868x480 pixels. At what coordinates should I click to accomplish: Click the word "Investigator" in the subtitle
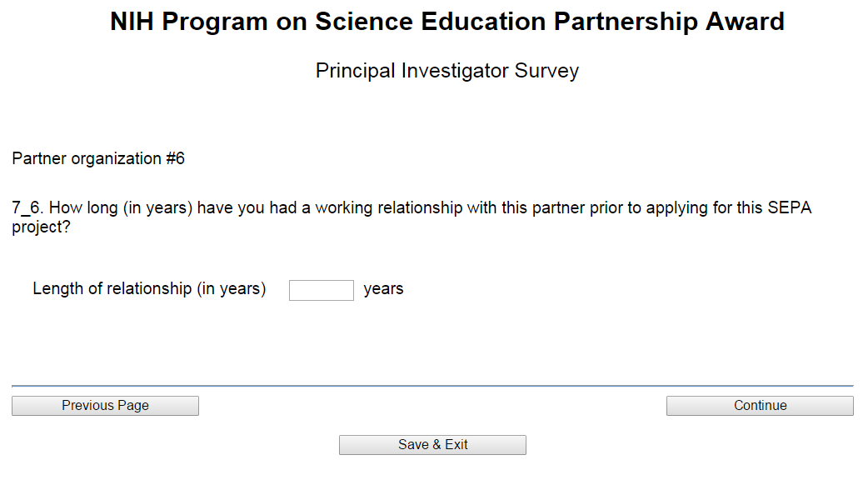point(455,71)
